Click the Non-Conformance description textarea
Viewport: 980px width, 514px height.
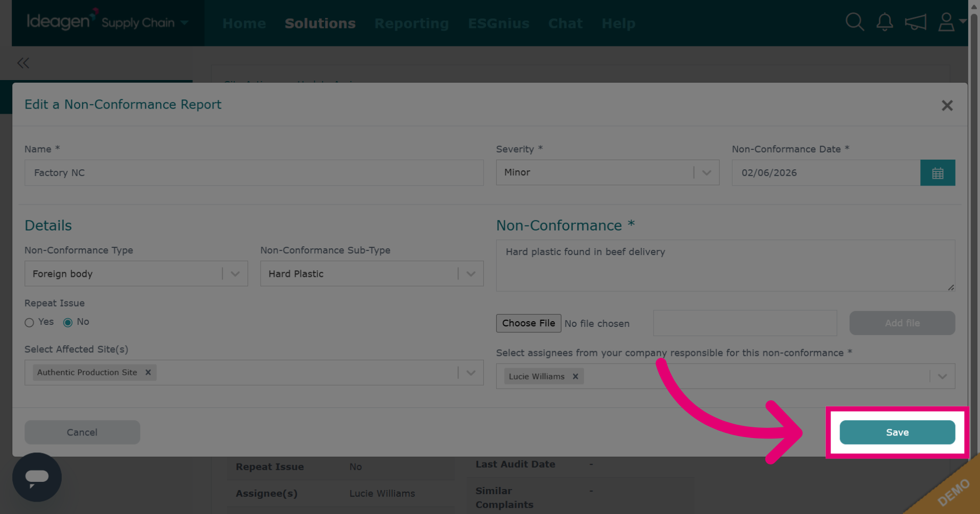tap(725, 266)
